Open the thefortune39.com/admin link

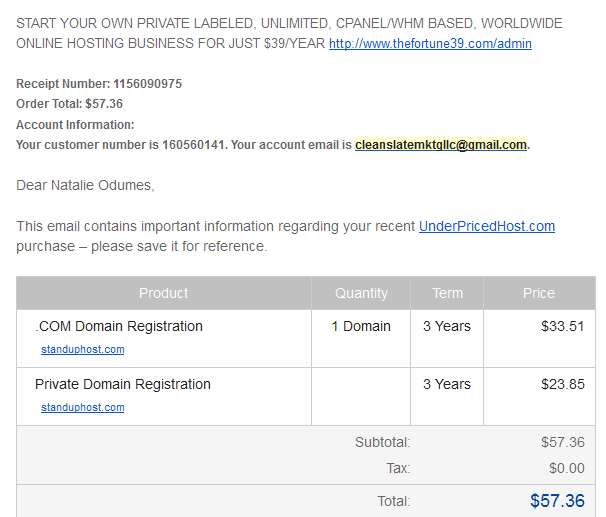coord(430,43)
